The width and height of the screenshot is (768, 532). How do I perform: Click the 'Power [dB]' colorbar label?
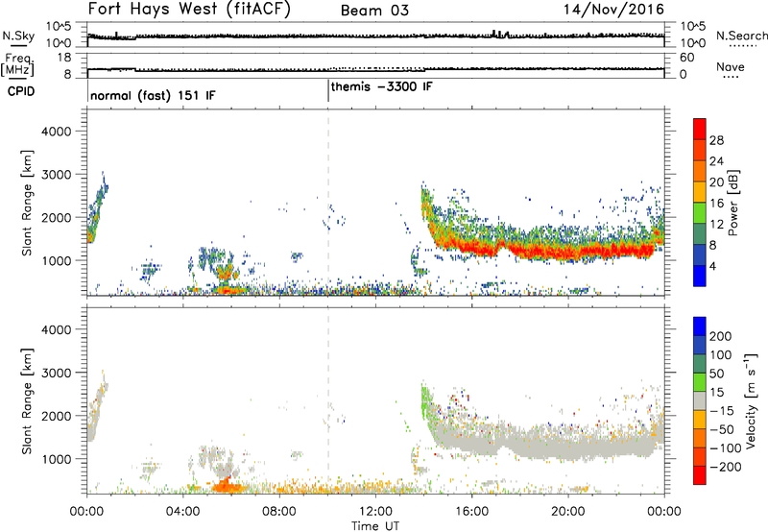coord(733,203)
